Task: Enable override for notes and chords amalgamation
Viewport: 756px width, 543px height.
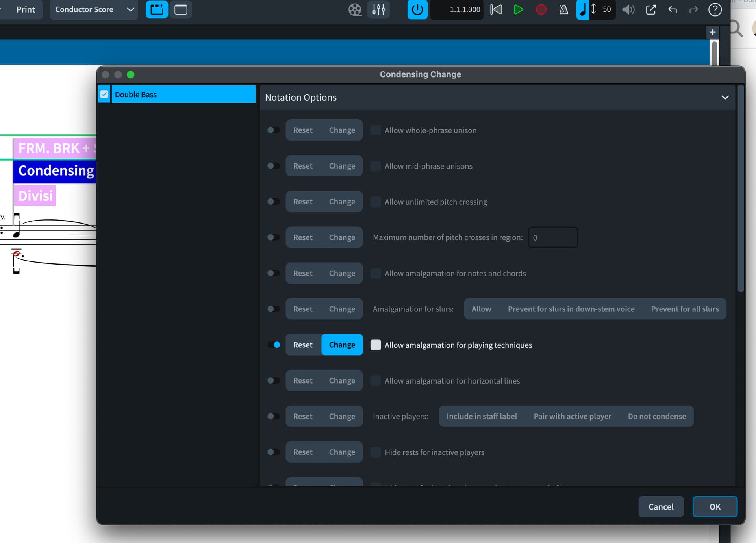Action: tap(273, 273)
